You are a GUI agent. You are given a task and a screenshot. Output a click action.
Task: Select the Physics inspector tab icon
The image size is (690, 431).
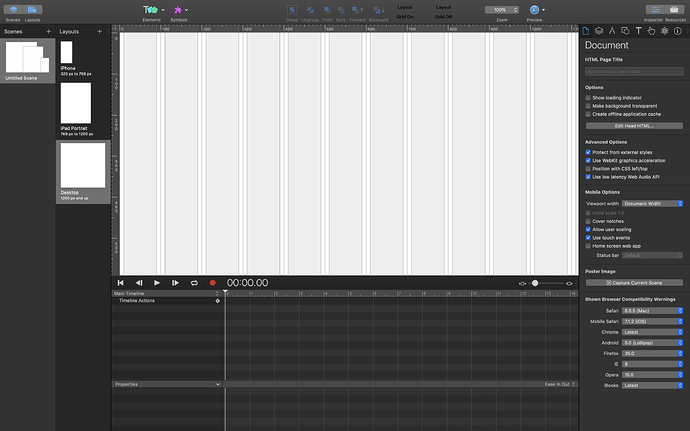tap(664, 31)
